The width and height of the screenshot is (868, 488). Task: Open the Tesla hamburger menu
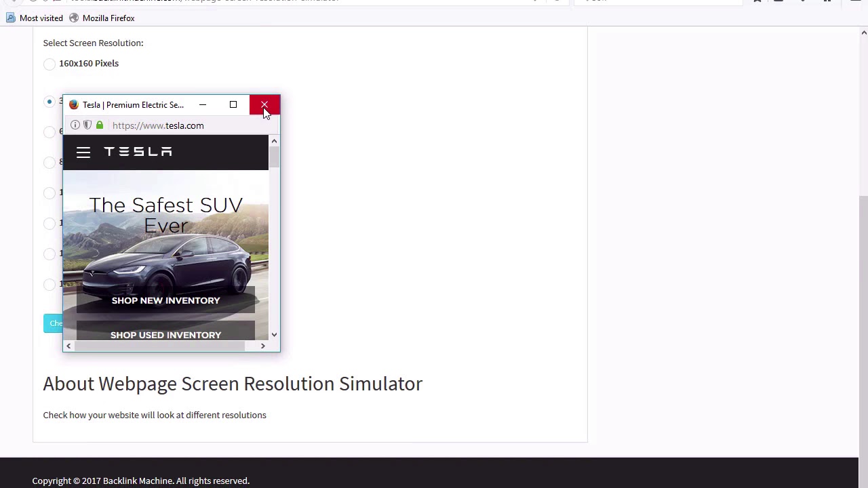(83, 152)
